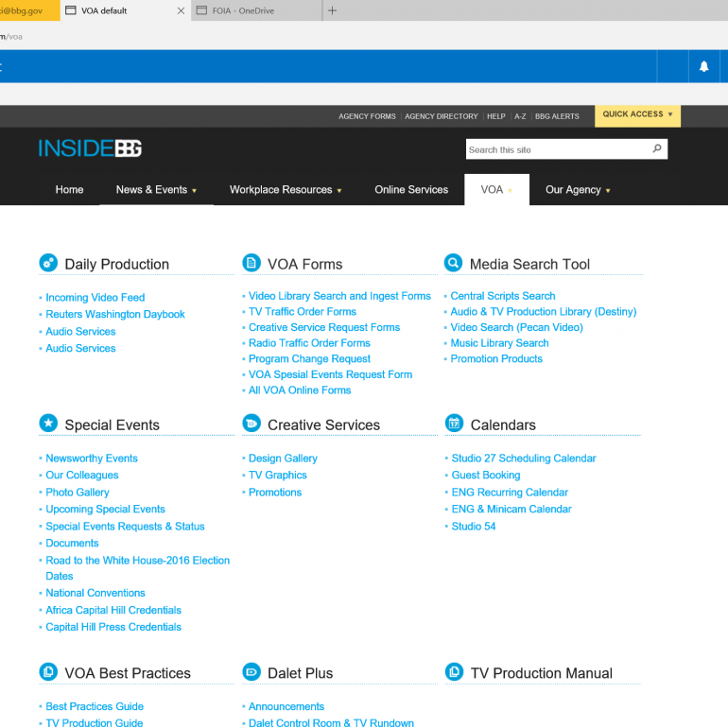This screenshot has width=728, height=728.
Task: Open Online Services nav item
Action: click(x=411, y=189)
